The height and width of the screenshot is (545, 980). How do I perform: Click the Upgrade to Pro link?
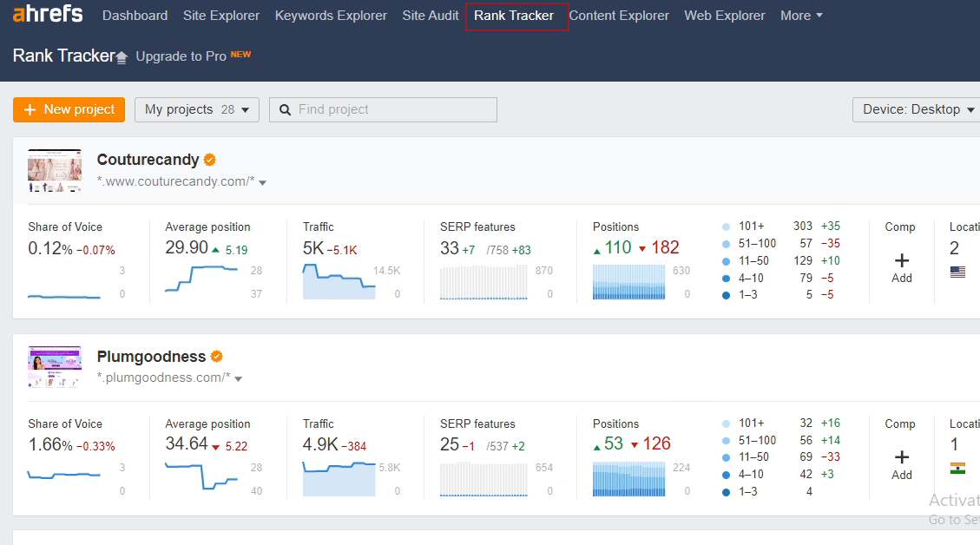pos(181,56)
